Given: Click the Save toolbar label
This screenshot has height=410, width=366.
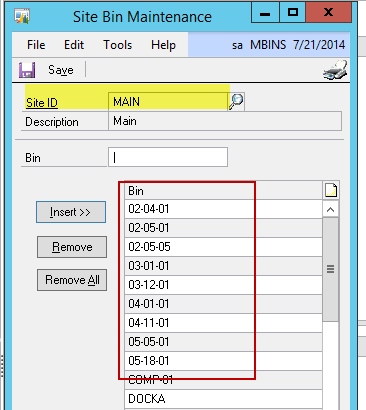Looking at the screenshot, I should pos(61,70).
